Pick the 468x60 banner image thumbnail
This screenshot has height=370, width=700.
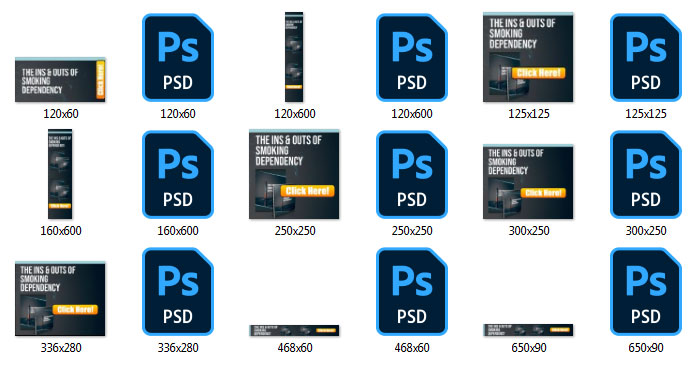pyautogui.click(x=294, y=330)
